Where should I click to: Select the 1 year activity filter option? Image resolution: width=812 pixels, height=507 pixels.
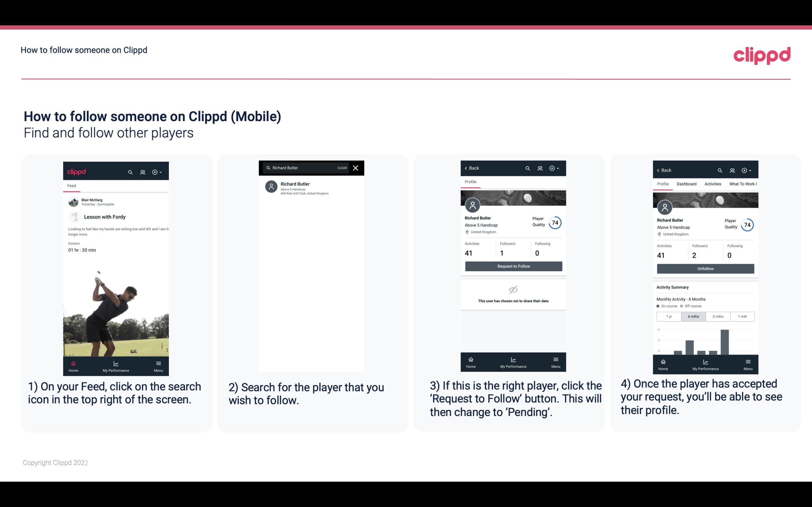(669, 316)
